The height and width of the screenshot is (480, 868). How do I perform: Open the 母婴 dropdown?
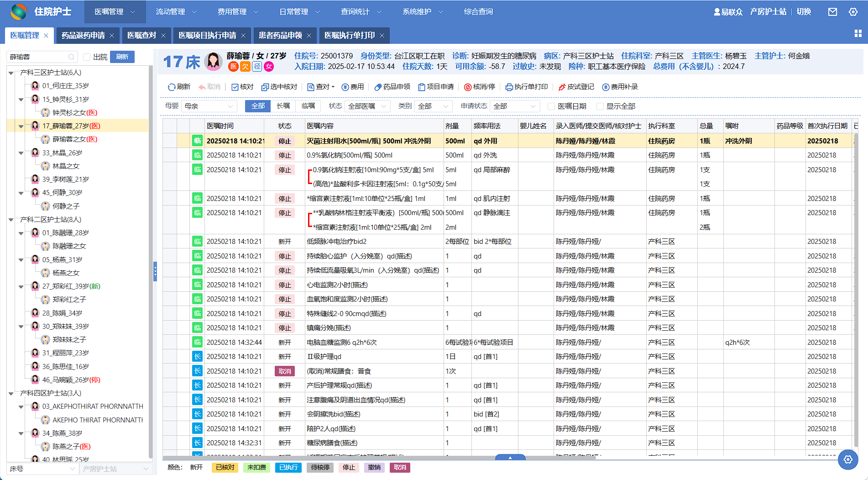209,106
